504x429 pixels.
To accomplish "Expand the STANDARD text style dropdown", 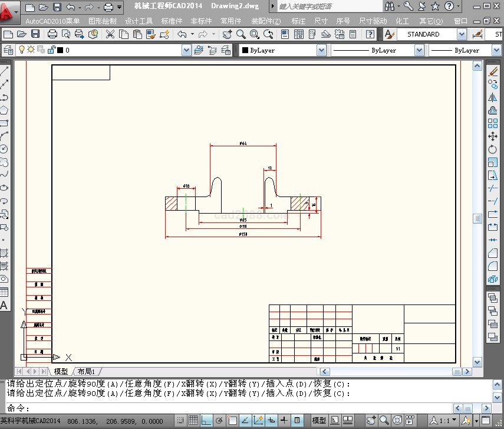I will click(x=461, y=34).
